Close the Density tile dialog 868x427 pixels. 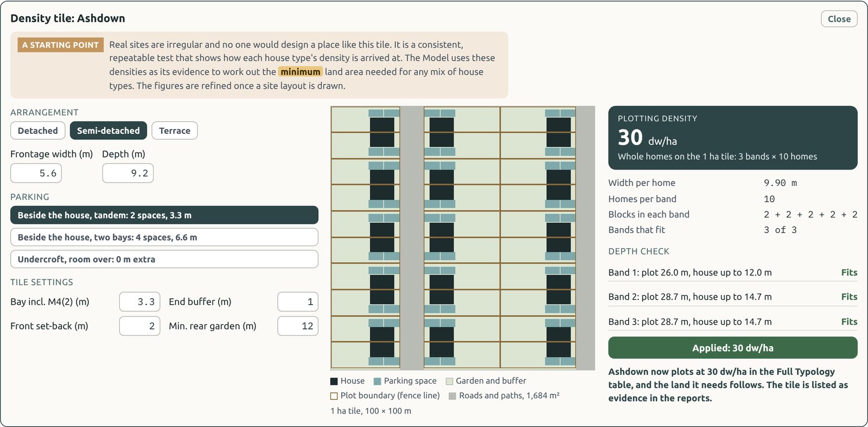click(x=839, y=19)
